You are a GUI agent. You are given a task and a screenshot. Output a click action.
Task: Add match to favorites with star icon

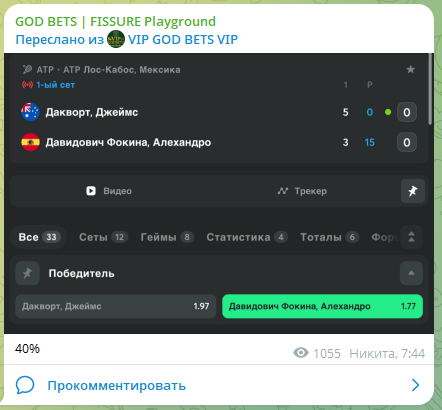click(x=410, y=69)
